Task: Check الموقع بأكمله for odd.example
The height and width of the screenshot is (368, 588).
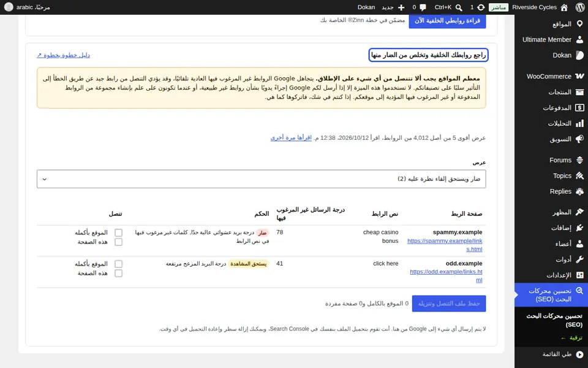Action: click(118, 264)
